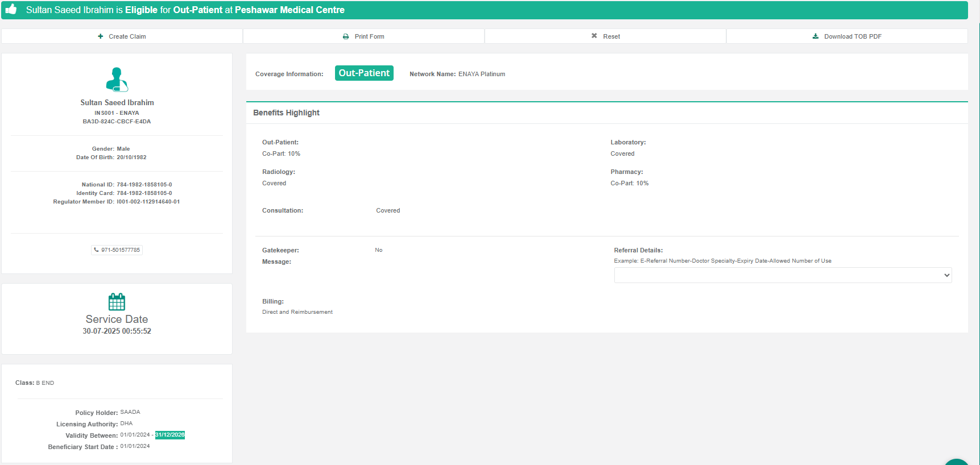Click the patient avatar icon
The width and height of the screenshot is (980, 465).
117,80
